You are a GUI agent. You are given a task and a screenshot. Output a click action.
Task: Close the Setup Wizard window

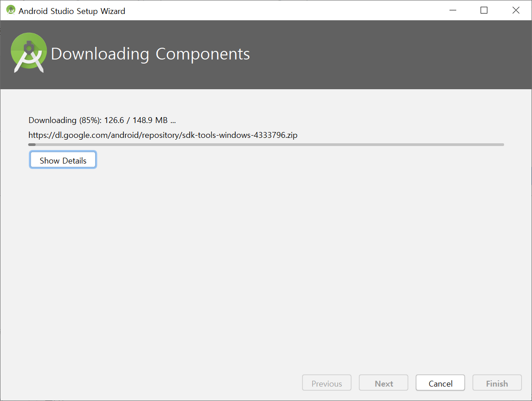coord(516,10)
